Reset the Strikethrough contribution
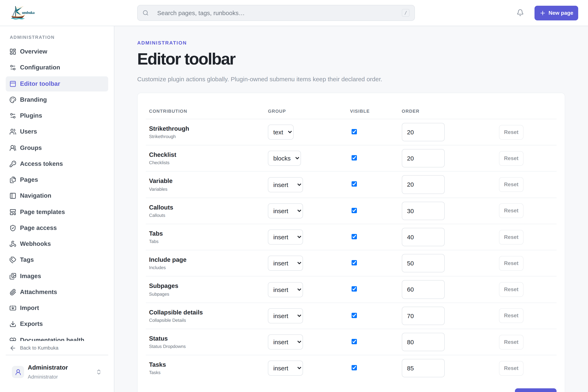 pyautogui.click(x=511, y=132)
